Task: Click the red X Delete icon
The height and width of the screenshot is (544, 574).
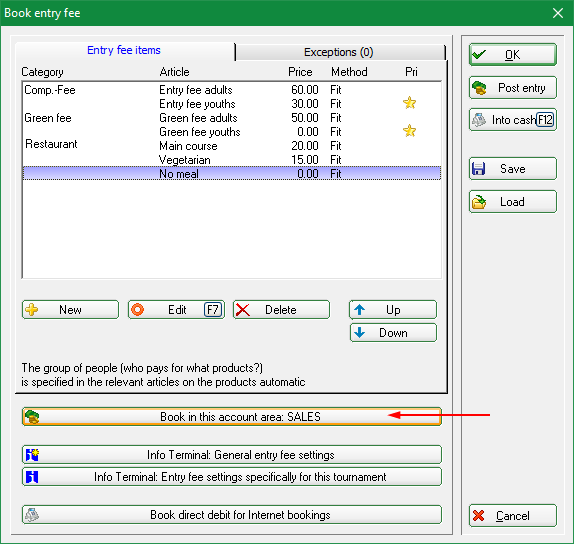Action: (243, 310)
